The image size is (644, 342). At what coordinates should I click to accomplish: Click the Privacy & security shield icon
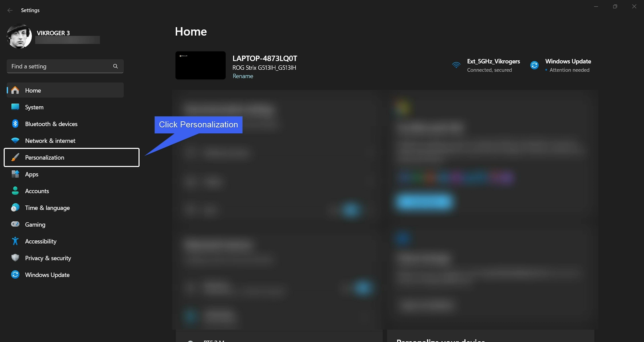click(x=15, y=258)
